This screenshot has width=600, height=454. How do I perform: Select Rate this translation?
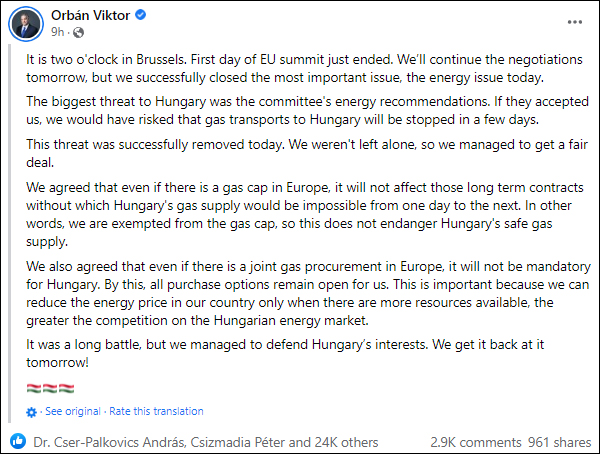pyautogui.click(x=156, y=411)
